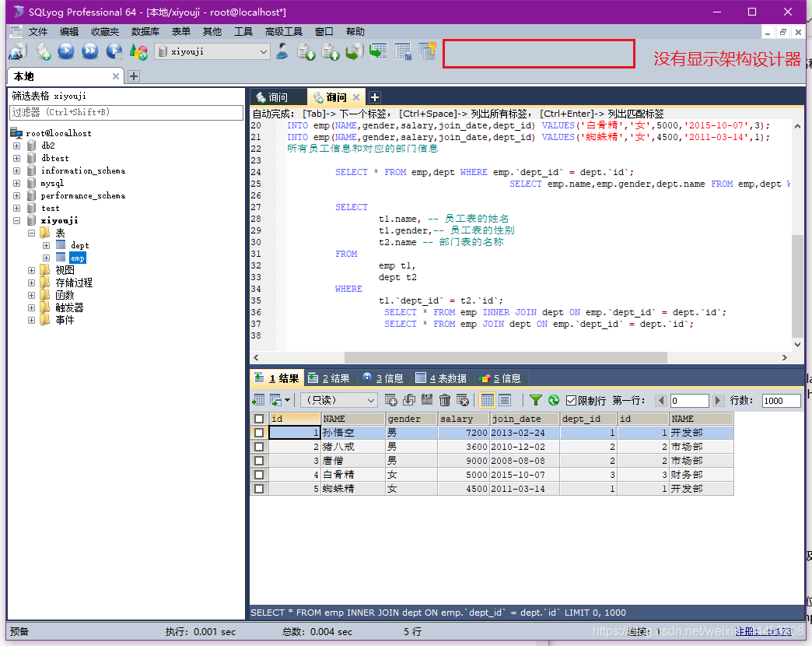The image size is (812, 646).
Task: Expand the 视图 folder
Action: (31, 270)
